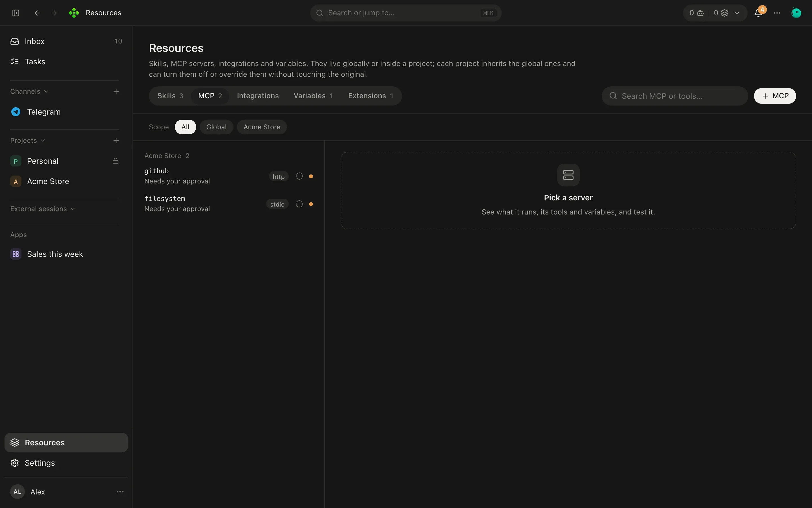The image size is (812, 508).
Task: Click the layers stack count icon
Action: [x=725, y=13]
